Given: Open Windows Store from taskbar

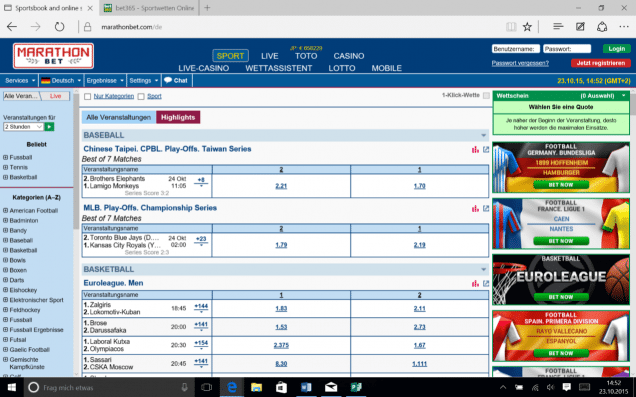Looking at the screenshot, I should tap(281, 387).
